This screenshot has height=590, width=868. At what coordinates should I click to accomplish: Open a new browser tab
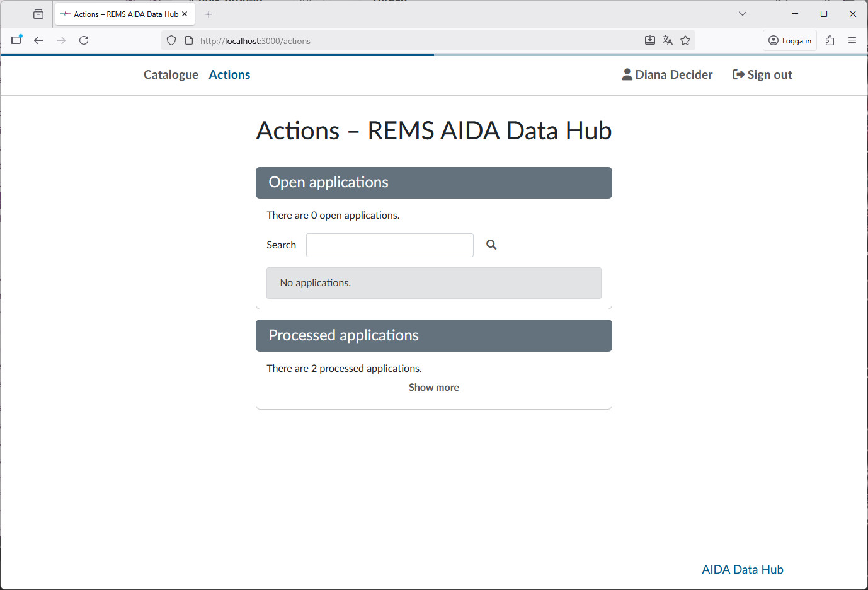click(208, 13)
